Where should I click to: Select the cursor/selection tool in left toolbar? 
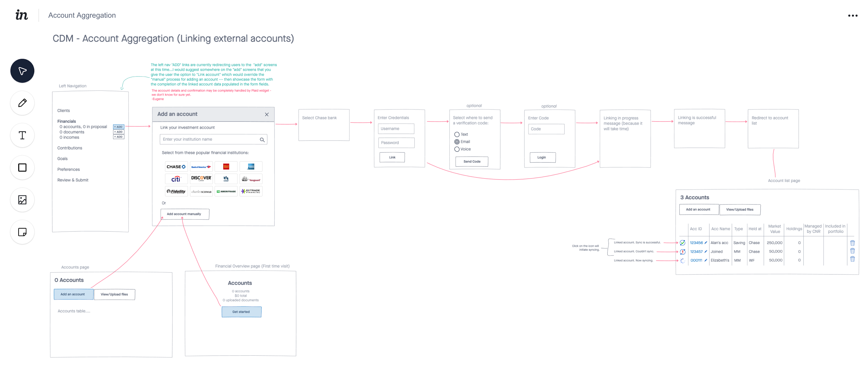pyautogui.click(x=22, y=71)
